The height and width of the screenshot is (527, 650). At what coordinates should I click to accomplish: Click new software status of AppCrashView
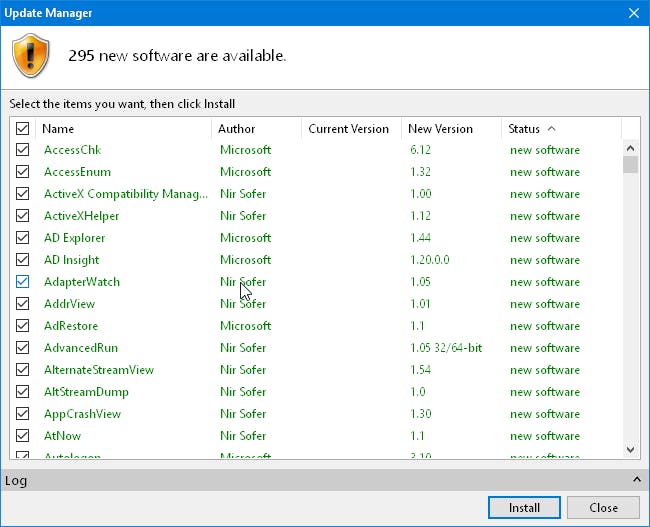(x=545, y=413)
